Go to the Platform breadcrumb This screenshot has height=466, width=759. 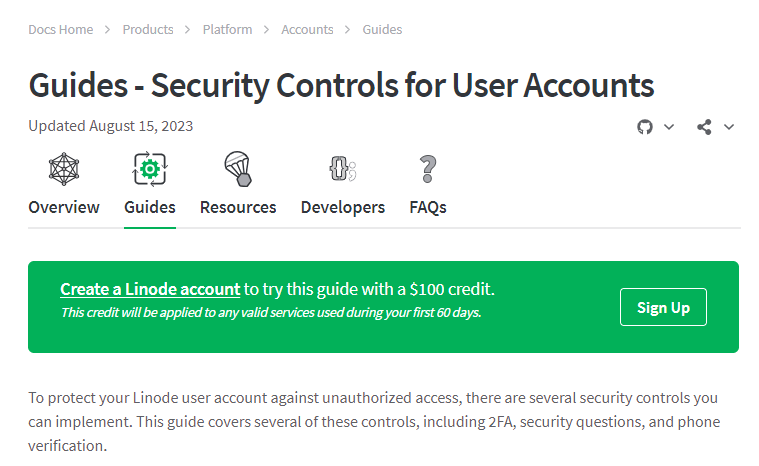pyautogui.click(x=227, y=29)
